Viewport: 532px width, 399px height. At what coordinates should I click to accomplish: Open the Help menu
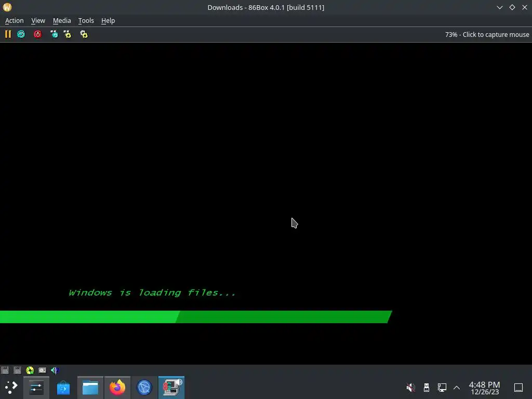(108, 21)
